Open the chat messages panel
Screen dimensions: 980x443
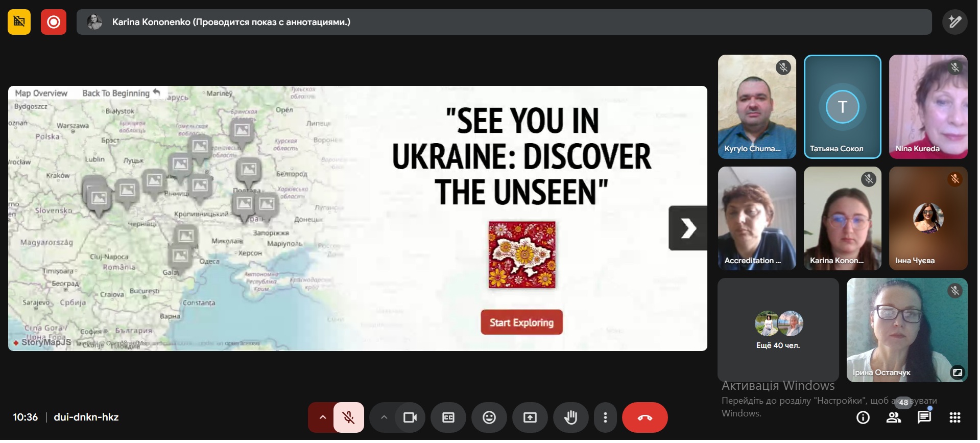pos(924,418)
